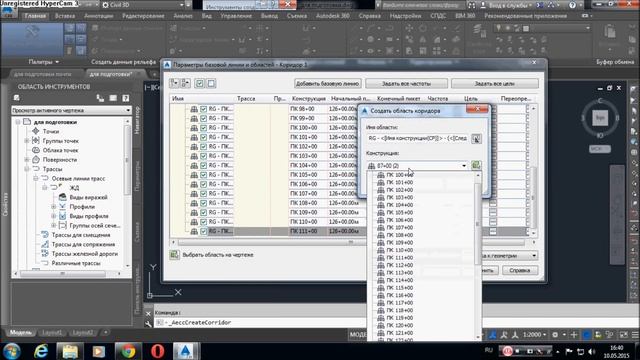Open the Анализ ribbon tab
The width and height of the screenshot is (640, 360).
pyautogui.click(x=183, y=16)
